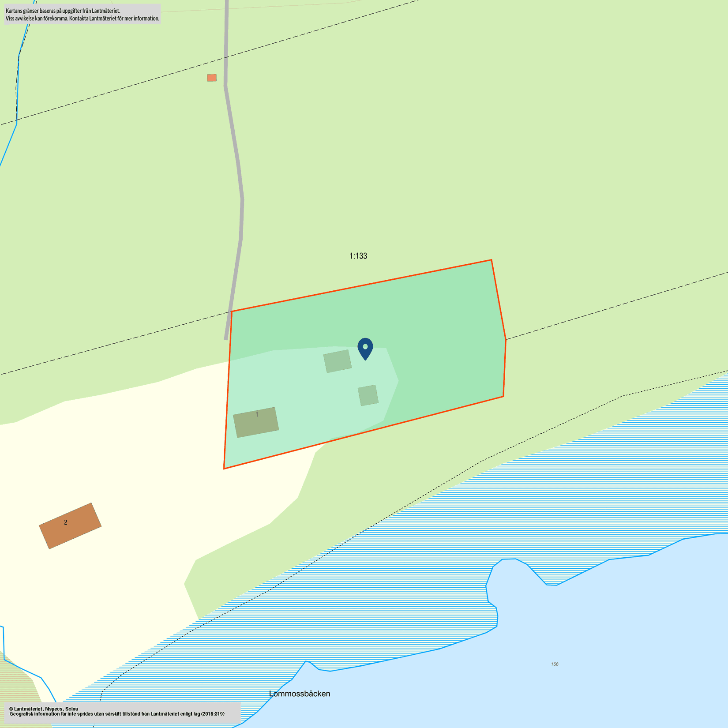Select the 156 elevation label in the lake
The height and width of the screenshot is (728, 728).
click(555, 664)
